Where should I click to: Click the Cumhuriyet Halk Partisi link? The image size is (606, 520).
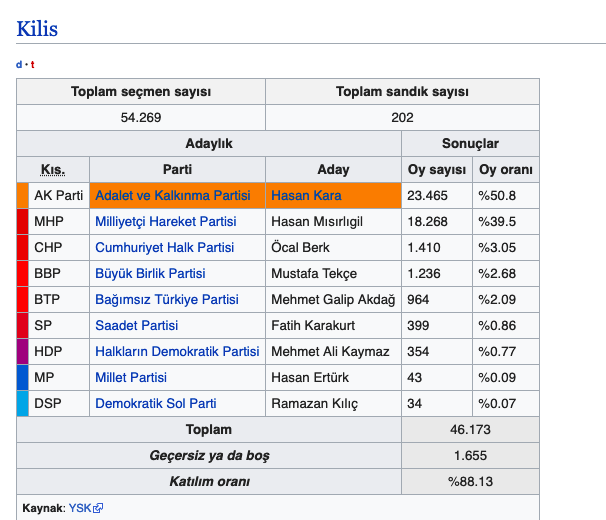164,247
